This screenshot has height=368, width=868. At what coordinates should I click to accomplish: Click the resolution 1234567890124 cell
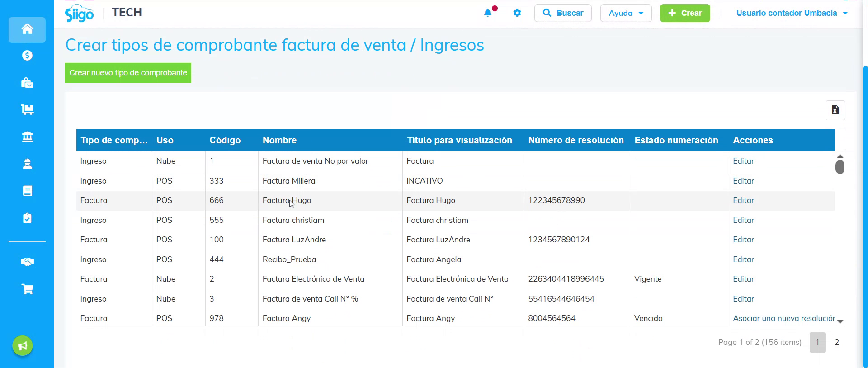point(576,240)
